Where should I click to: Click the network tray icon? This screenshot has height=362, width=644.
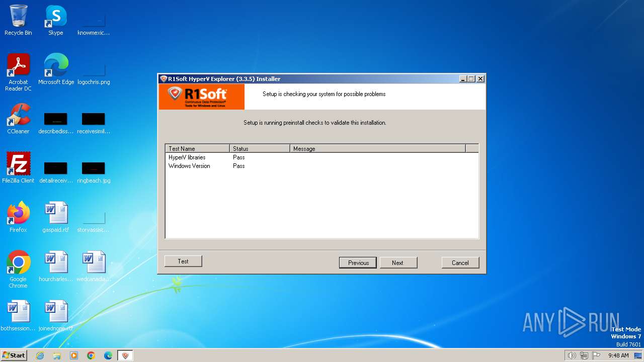tap(584, 355)
